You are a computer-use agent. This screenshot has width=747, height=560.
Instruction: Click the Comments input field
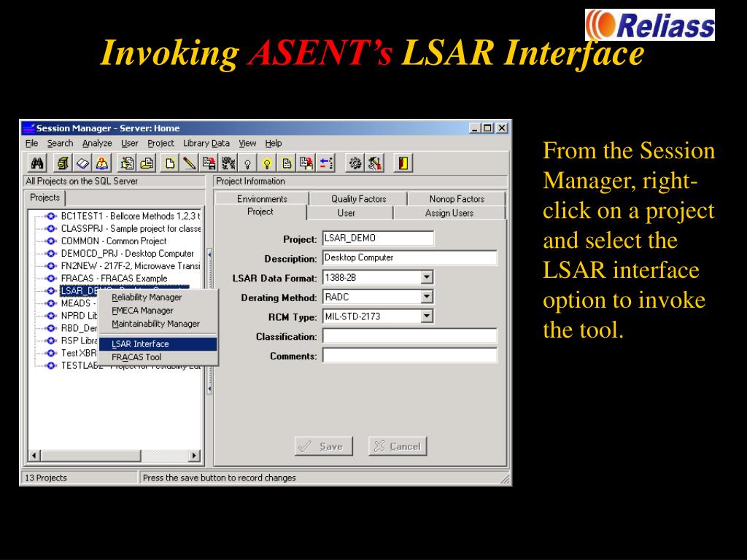point(410,356)
